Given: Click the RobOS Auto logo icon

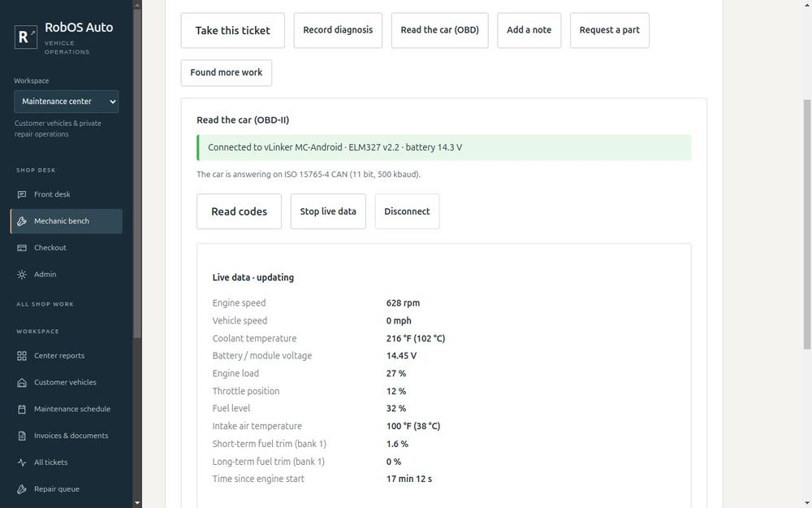Looking at the screenshot, I should (x=26, y=37).
